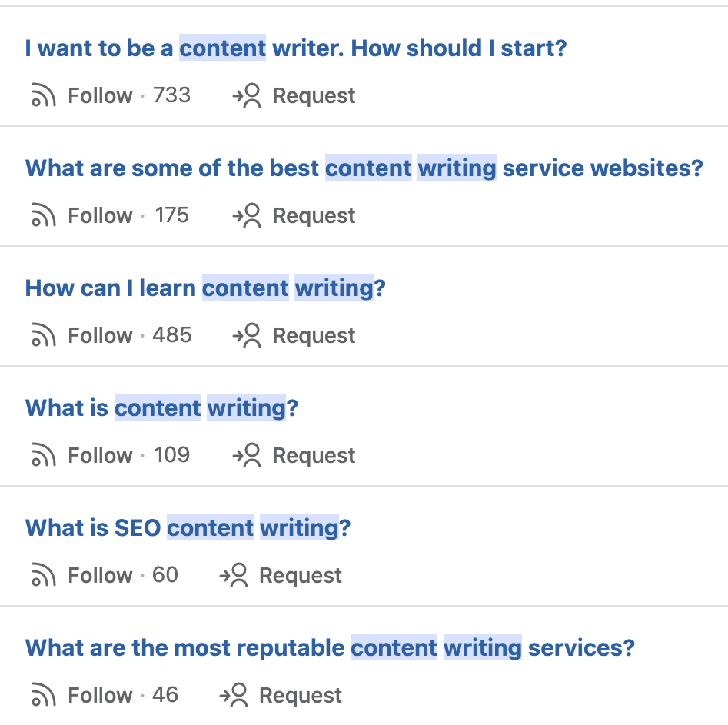Click Follow feed icon under 'What is SEO content writing?'

43,576
